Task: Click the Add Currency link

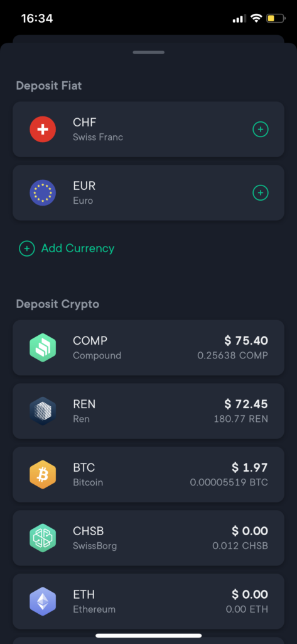Action: pyautogui.click(x=77, y=248)
